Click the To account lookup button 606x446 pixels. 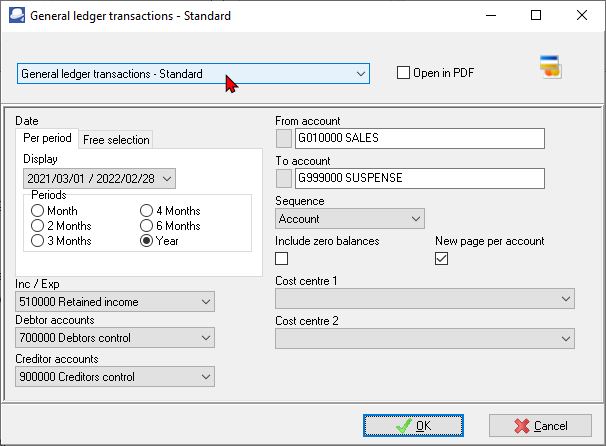coord(284,178)
